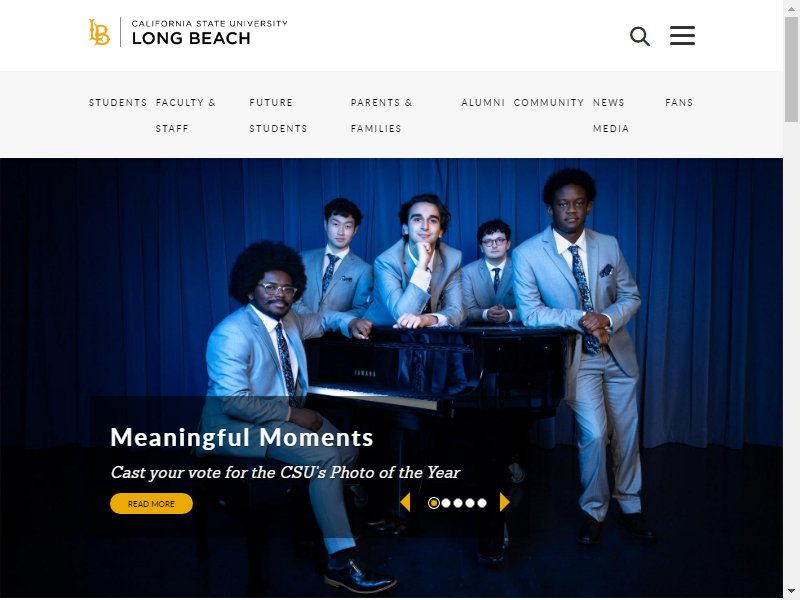Select the fourth carousel slide dot

point(470,504)
